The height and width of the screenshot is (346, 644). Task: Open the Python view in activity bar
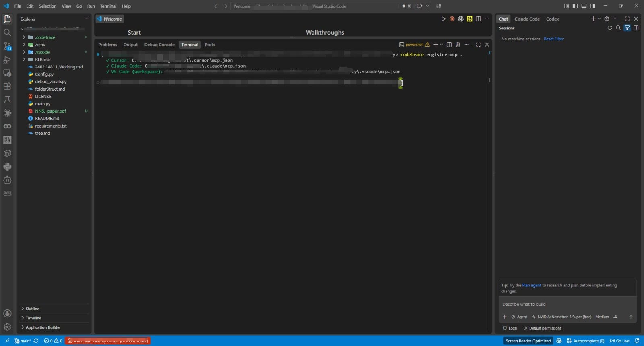(x=7, y=167)
